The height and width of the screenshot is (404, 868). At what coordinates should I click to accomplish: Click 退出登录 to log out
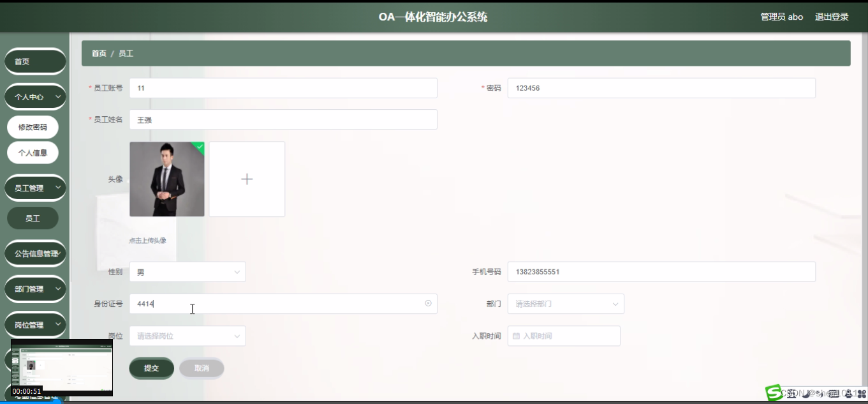coord(831,17)
